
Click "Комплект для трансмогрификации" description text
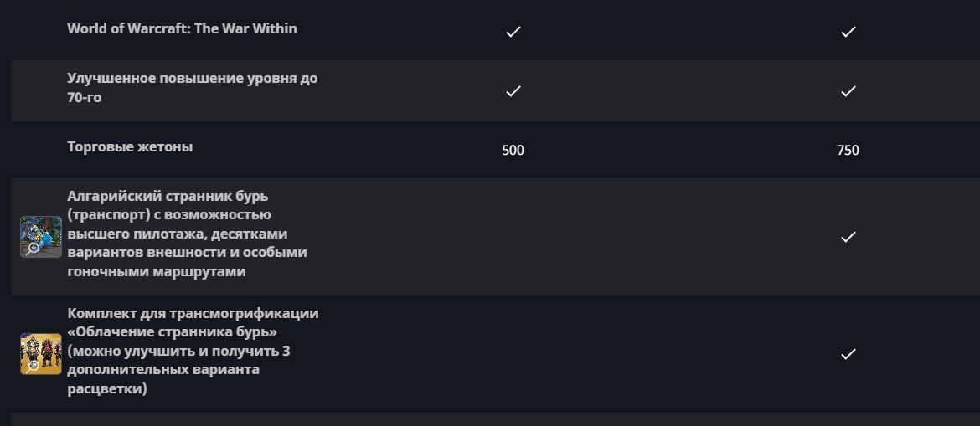[x=193, y=351]
